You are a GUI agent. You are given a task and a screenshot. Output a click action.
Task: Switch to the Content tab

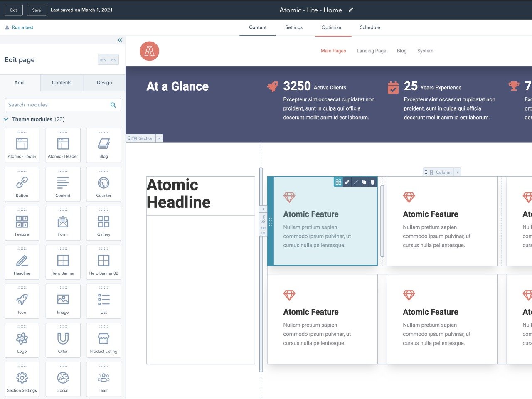tap(258, 27)
